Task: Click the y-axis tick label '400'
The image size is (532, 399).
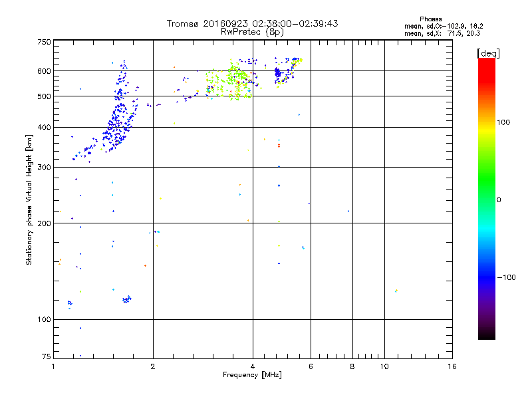Action: coord(45,127)
